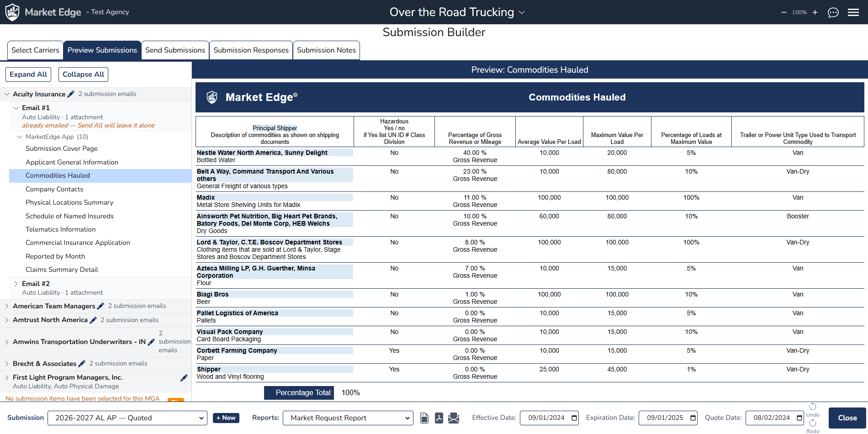Click the Collapse All button
Viewport: 868px width, 434px height.
tap(83, 74)
